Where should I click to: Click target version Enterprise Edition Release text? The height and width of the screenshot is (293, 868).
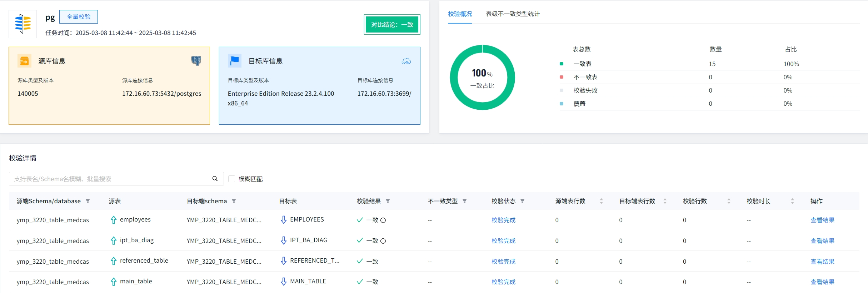[281, 98]
